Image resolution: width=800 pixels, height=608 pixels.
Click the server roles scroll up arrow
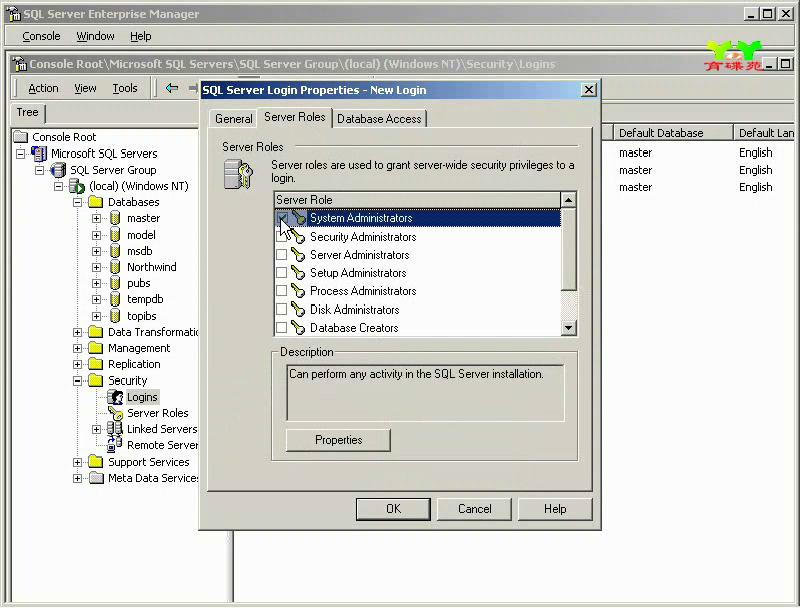(x=568, y=199)
